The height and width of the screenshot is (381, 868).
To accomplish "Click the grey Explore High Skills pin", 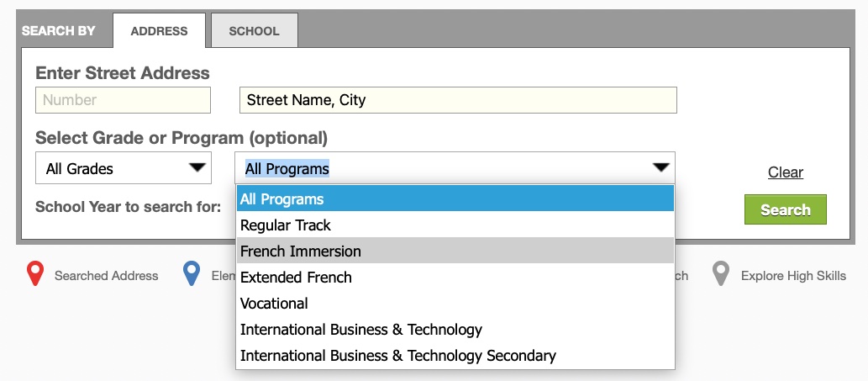I will coord(721,275).
